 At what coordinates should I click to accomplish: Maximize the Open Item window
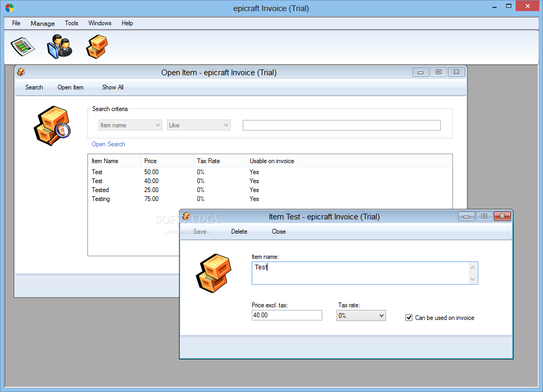point(438,72)
